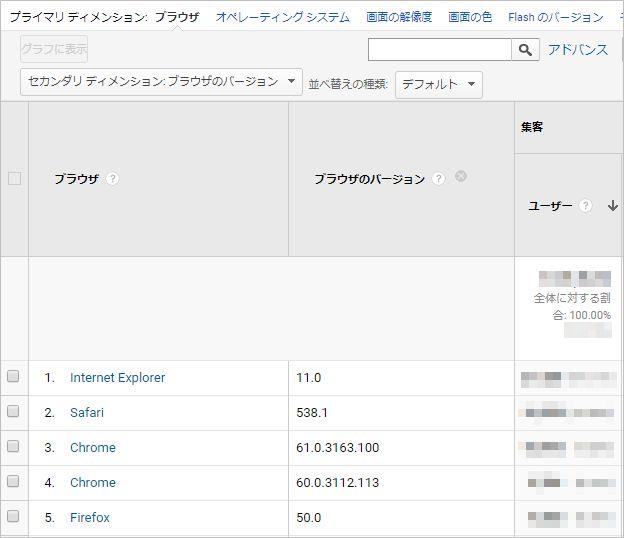Viewport: 624px width, 538px height.
Task: Click version cell 50.0
Action: [x=308, y=518]
